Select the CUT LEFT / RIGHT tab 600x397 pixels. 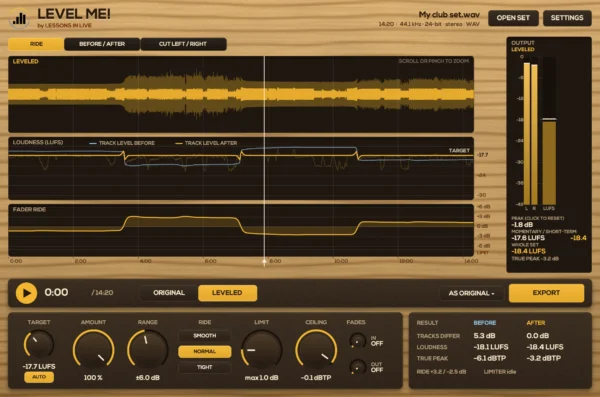click(183, 44)
